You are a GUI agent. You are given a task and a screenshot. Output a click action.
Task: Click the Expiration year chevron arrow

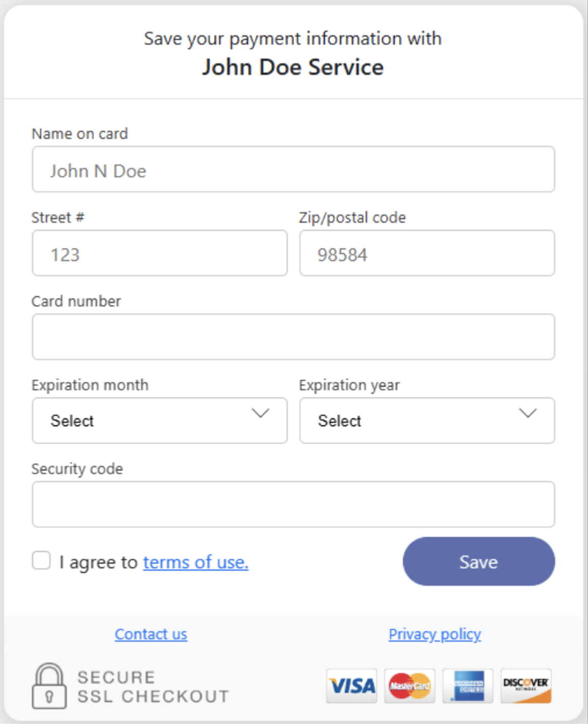pos(528,413)
